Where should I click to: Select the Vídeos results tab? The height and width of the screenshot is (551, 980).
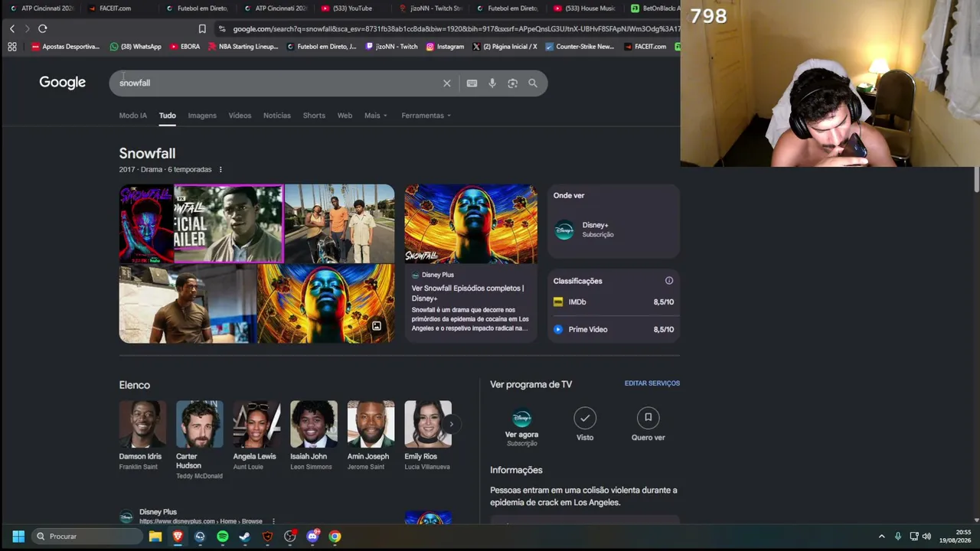coord(240,116)
